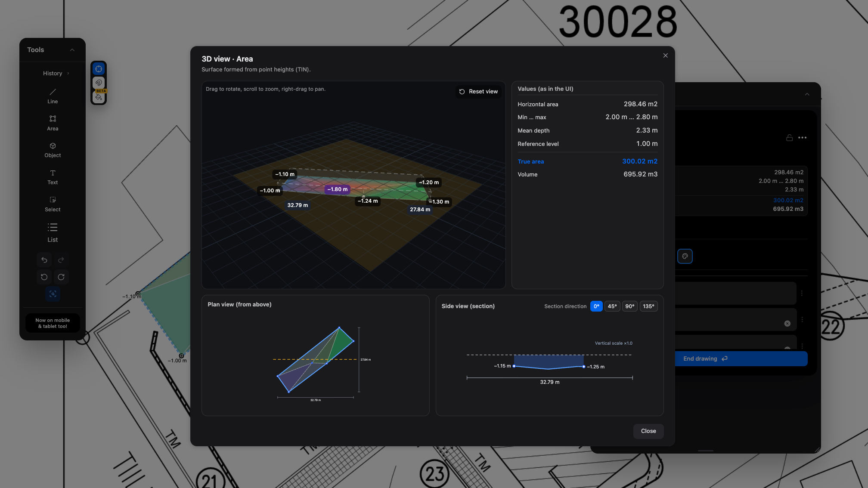The height and width of the screenshot is (488, 868).
Task: Expand the History submenu
Action: point(56,74)
